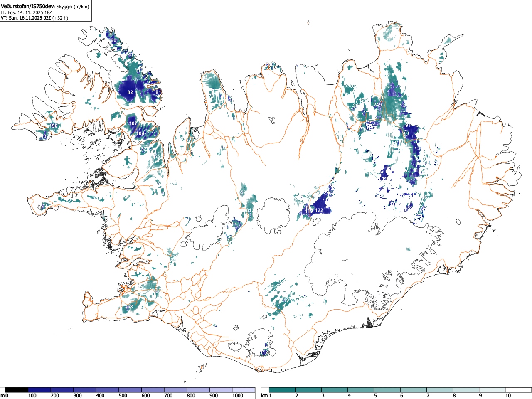Click the 100–200 m navy legend swatch
The width and height of the screenshot is (532, 399).
(x=39, y=390)
